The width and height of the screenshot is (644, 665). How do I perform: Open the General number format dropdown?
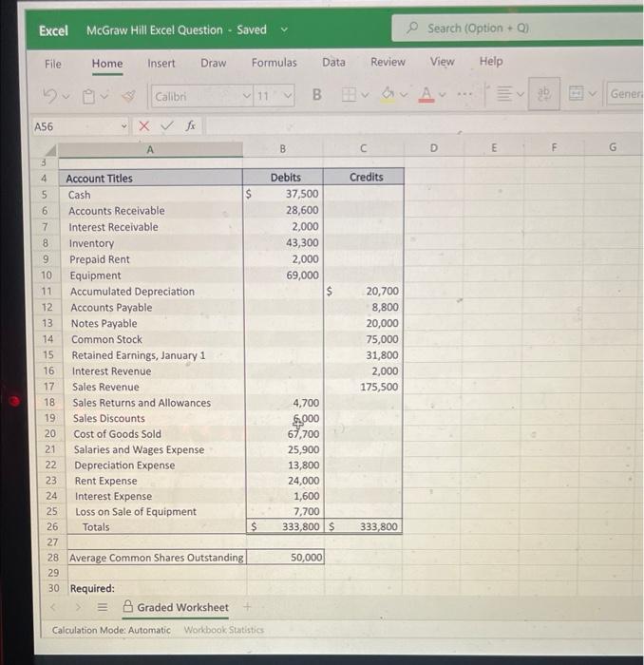pos(626,93)
